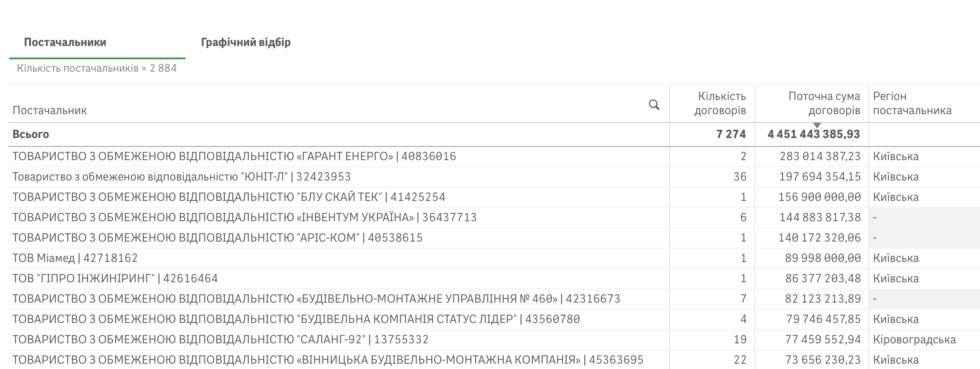Viewport: 980px width, 369px height.
Task: Click БУДІВЕЛЬНО-МОНТАЖНЕ УПРАВЛІННЯ № 460 supplier
Action: 316,299
